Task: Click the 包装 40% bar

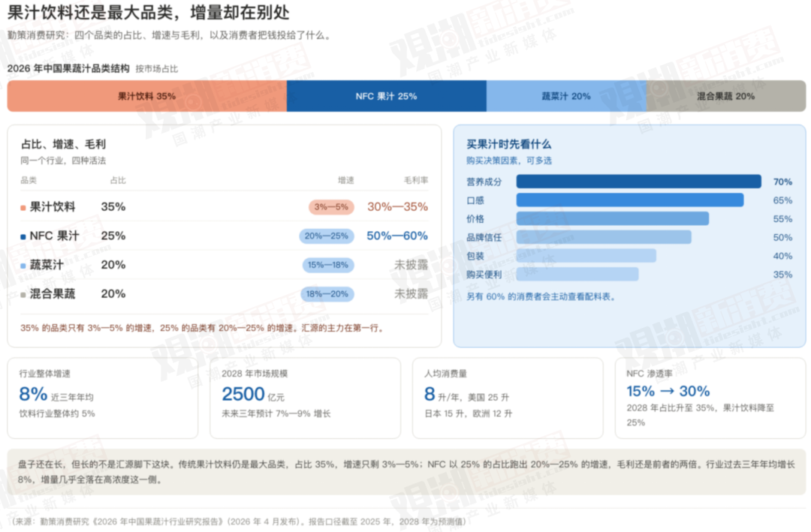Action: point(586,256)
